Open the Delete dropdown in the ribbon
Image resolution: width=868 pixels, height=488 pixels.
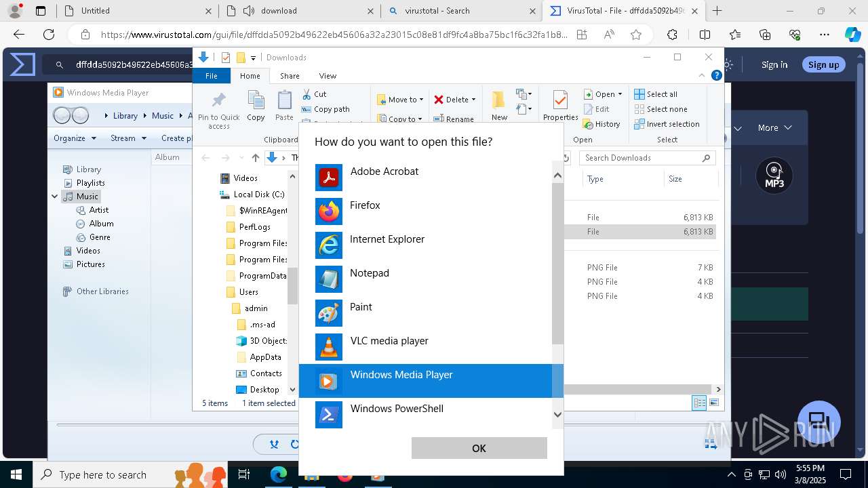click(x=454, y=100)
